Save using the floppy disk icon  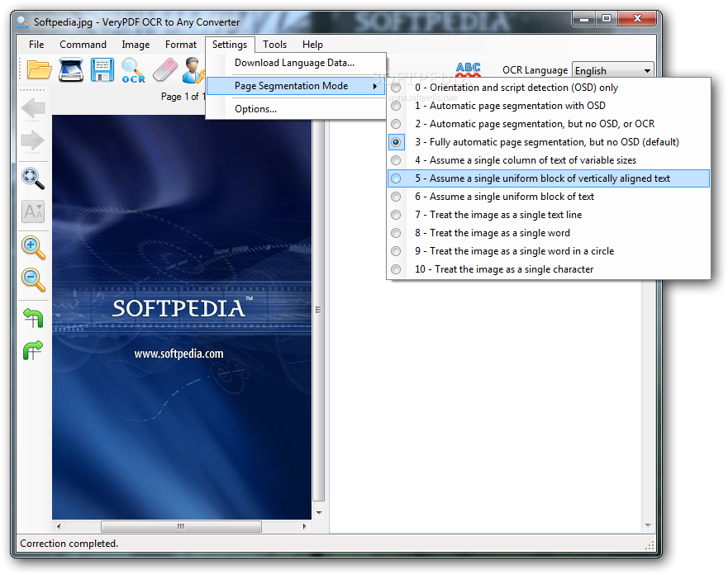tap(102, 70)
